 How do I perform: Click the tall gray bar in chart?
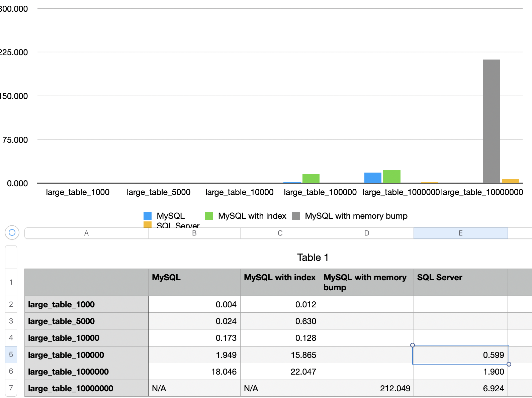(492, 121)
